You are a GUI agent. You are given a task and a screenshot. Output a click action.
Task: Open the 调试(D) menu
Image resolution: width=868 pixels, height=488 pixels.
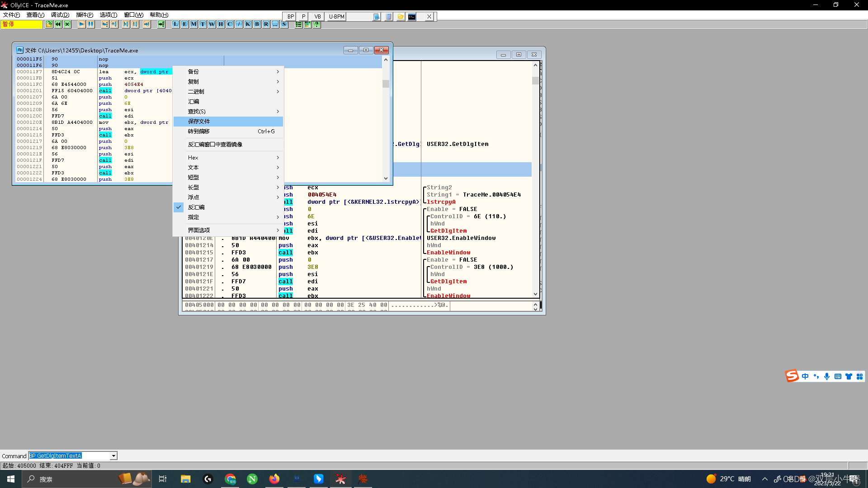point(60,15)
